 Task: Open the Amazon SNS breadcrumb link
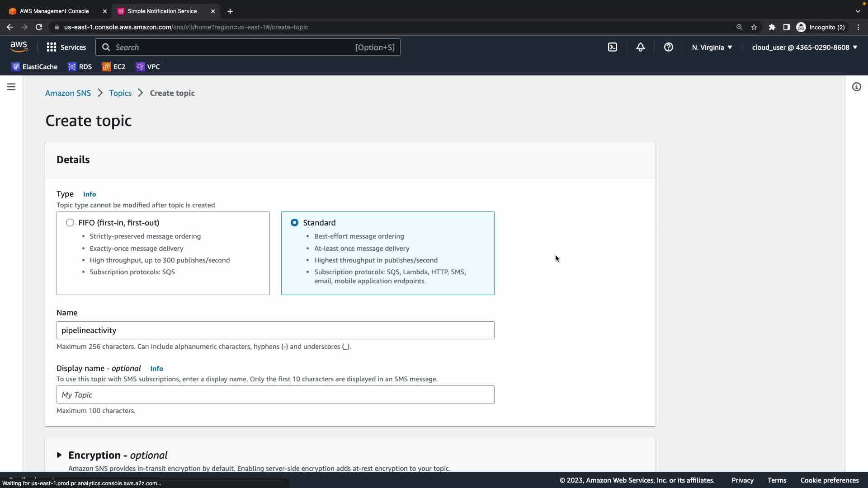tap(68, 93)
